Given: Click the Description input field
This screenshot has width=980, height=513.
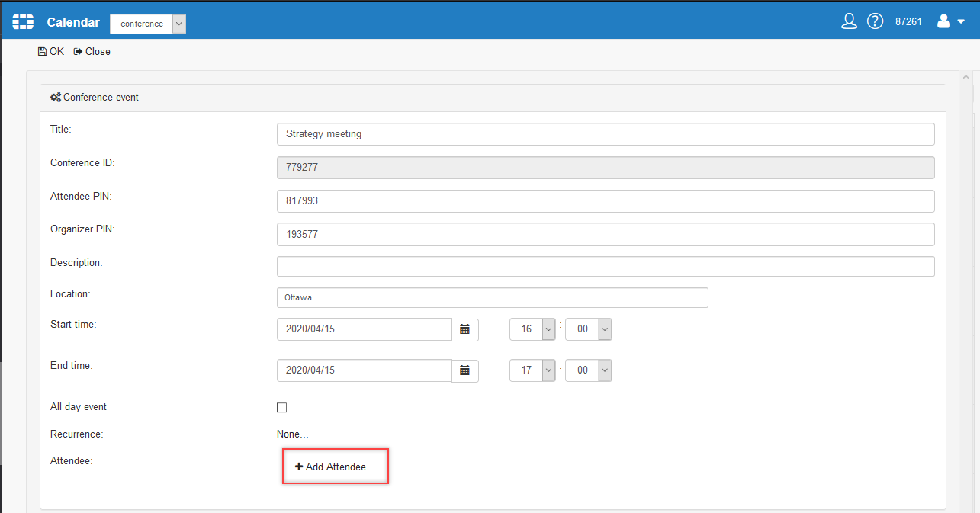Looking at the screenshot, I should (x=606, y=267).
